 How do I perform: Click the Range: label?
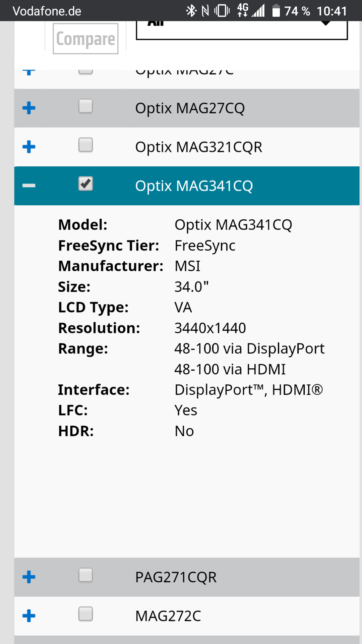[83, 349]
